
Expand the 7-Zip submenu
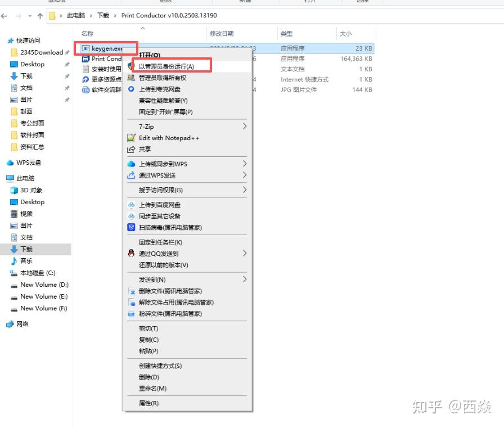[187, 127]
